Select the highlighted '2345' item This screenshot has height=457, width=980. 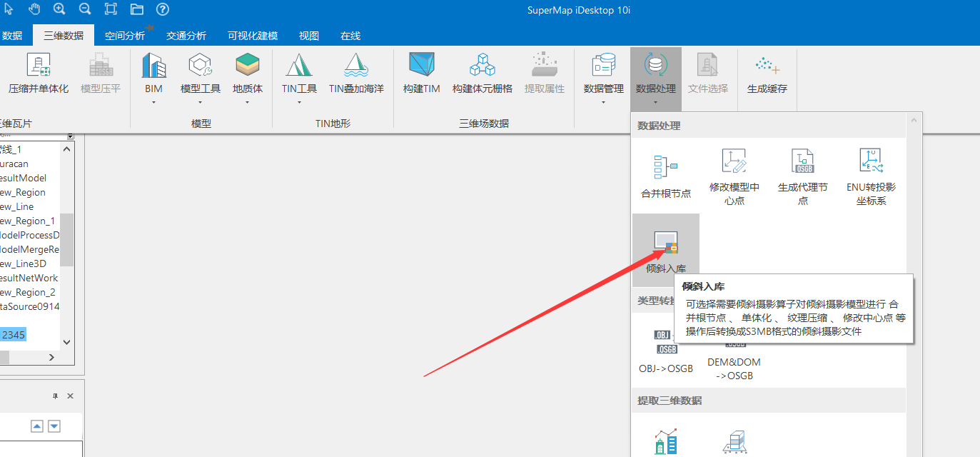coord(14,334)
